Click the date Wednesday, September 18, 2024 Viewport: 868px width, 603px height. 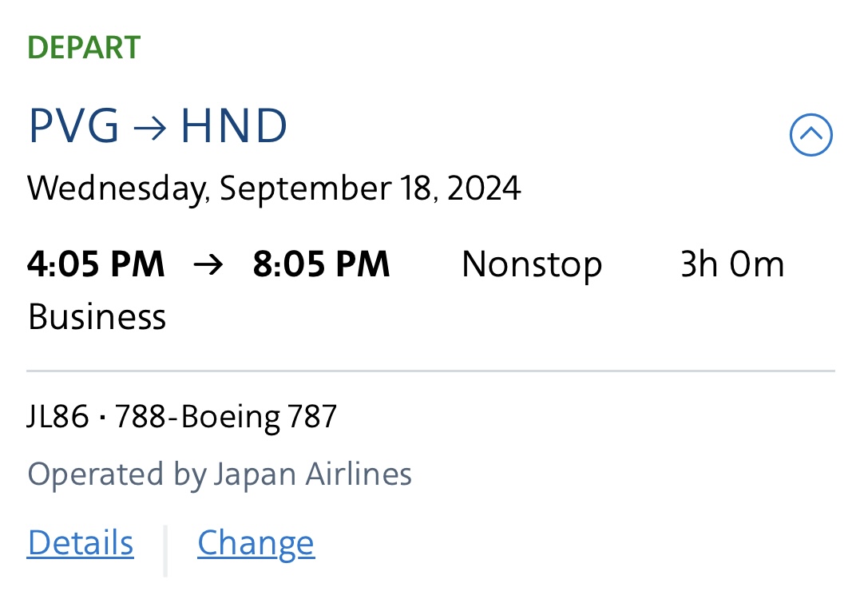click(x=274, y=188)
